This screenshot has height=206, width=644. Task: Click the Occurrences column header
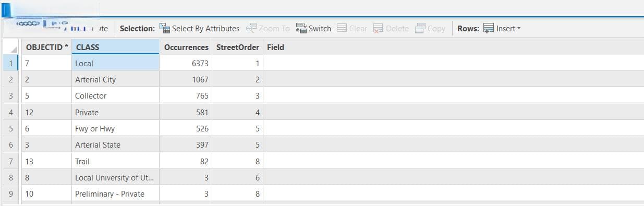[x=186, y=47]
